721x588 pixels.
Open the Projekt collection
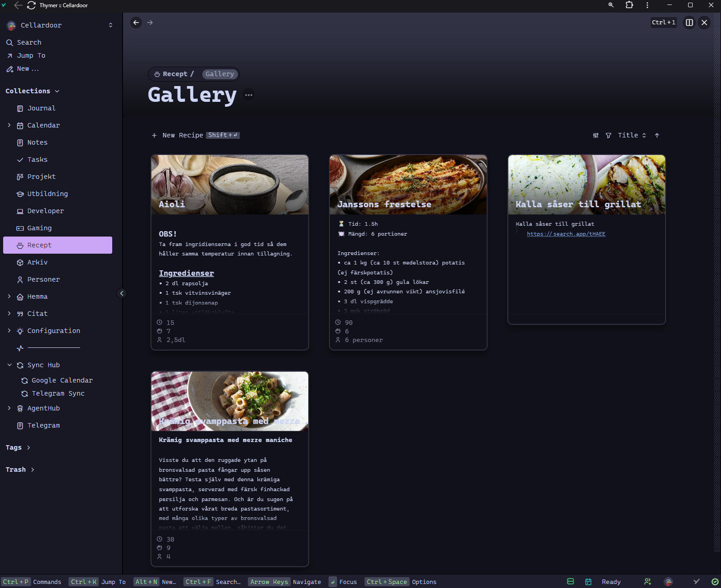pyautogui.click(x=58, y=177)
